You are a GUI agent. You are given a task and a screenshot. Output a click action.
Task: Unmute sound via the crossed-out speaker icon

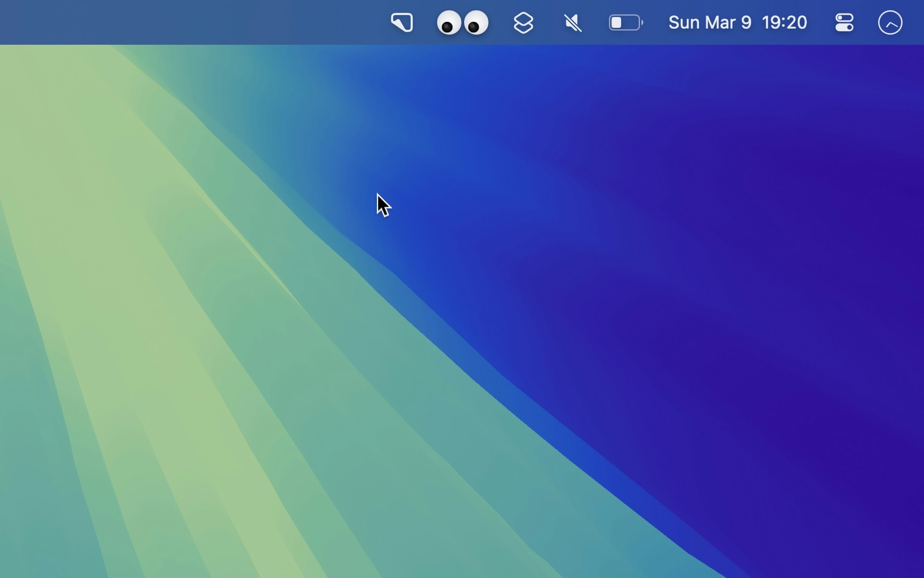pos(573,22)
